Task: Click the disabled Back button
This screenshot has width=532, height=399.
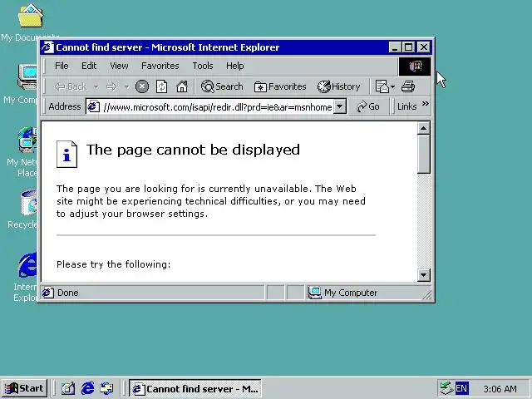Action: pos(70,86)
